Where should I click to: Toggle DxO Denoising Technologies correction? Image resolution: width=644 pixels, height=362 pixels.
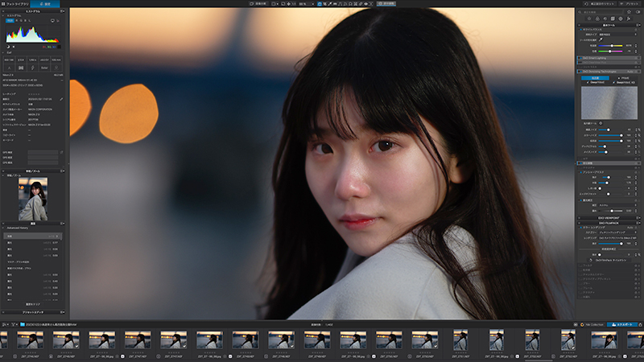tap(580, 72)
